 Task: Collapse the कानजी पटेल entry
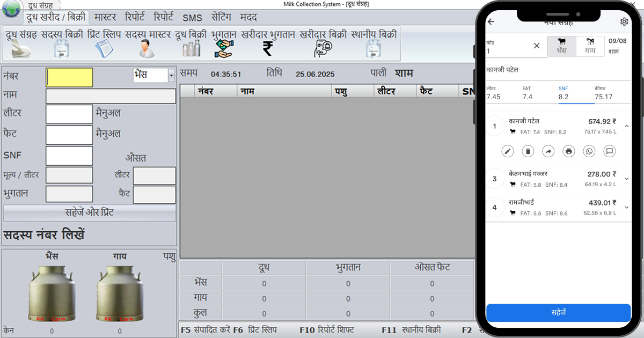626,126
